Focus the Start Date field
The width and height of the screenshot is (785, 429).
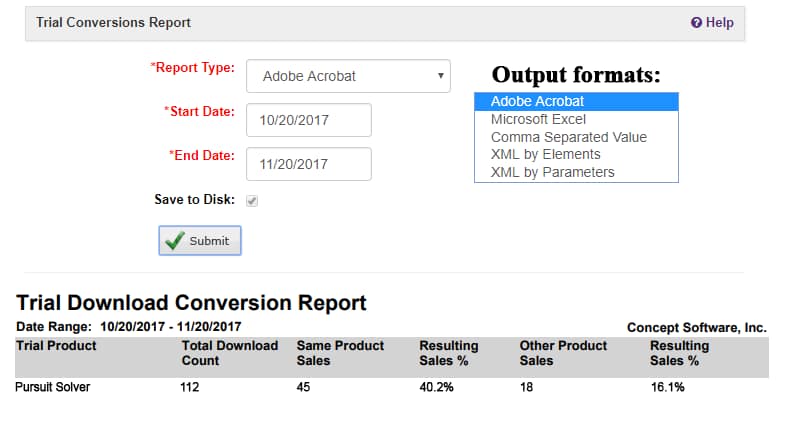click(x=309, y=120)
